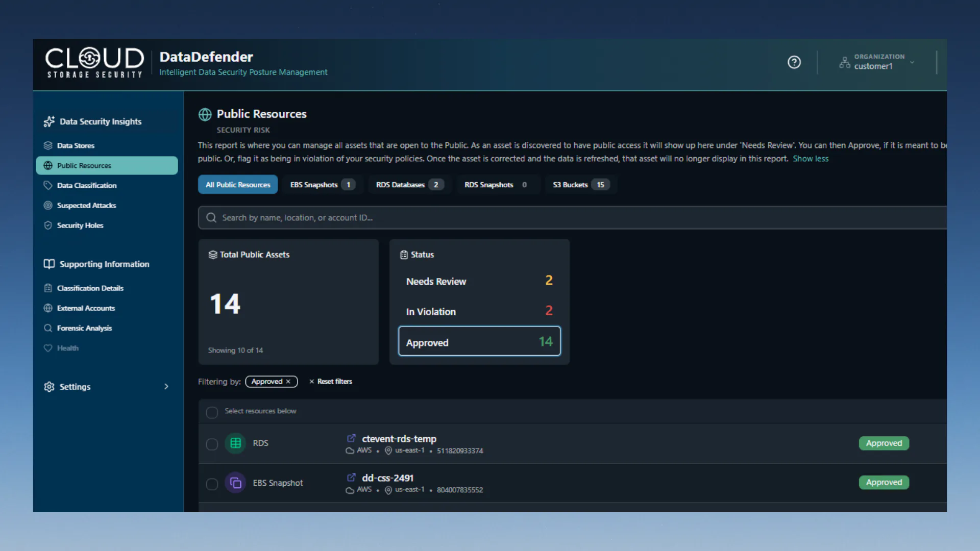Click the Approved status filter row
The height and width of the screenshot is (551, 980).
coord(479,341)
